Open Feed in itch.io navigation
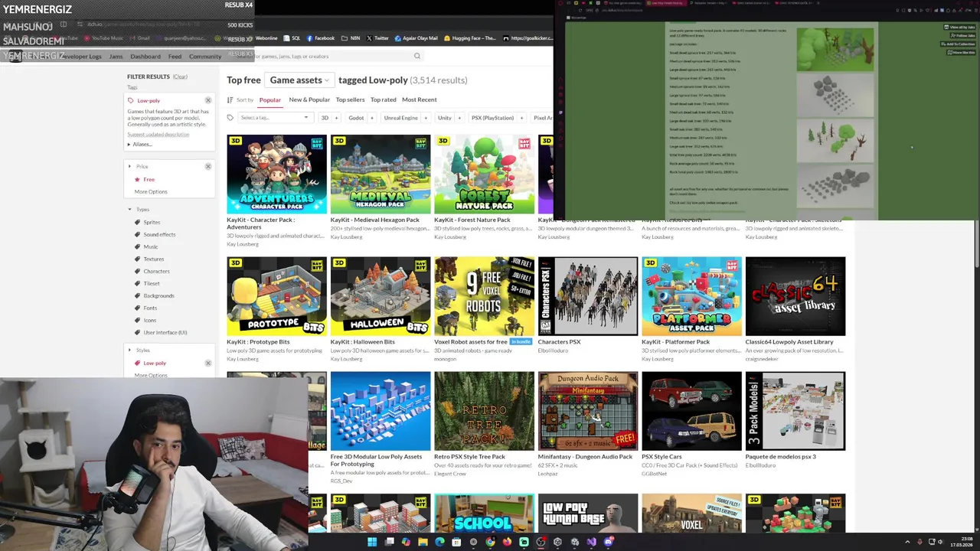Image resolution: width=980 pixels, height=551 pixels. [x=175, y=56]
